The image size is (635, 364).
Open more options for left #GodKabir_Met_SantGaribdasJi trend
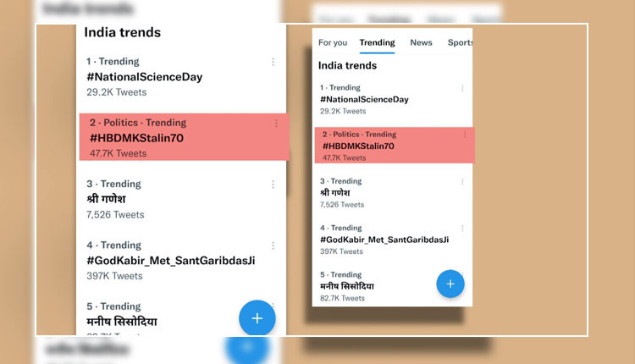point(273,245)
